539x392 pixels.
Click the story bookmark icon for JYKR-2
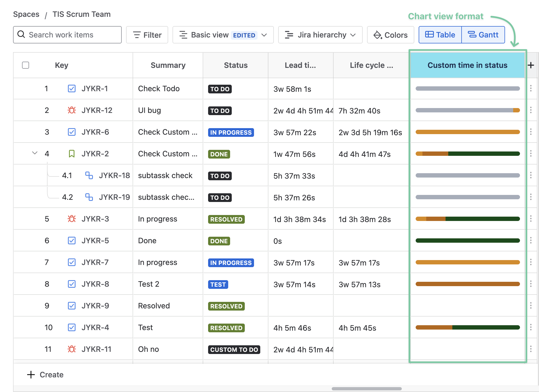click(x=72, y=154)
